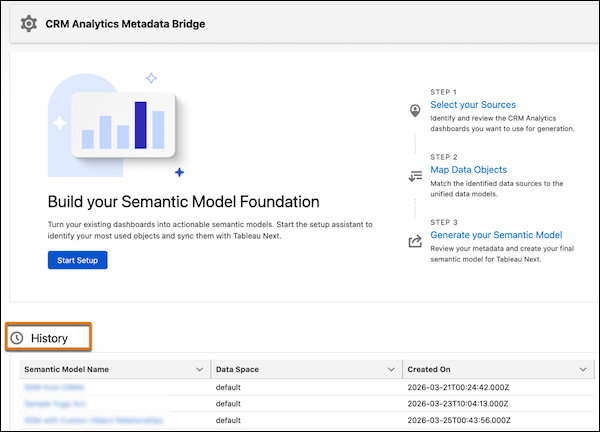Open the Data Space column dropdown

click(x=391, y=369)
